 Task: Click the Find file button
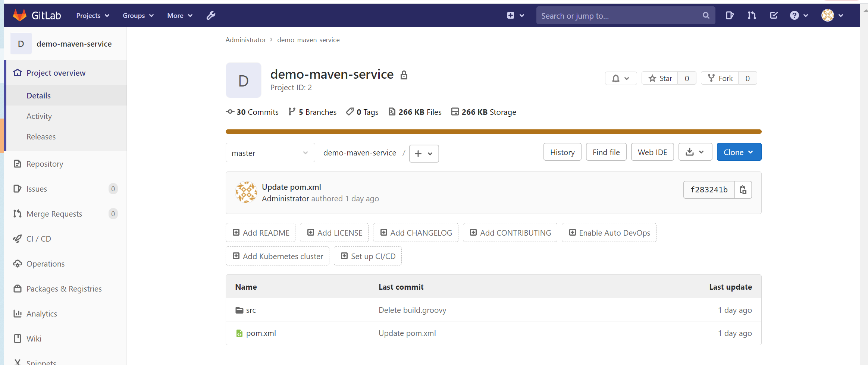click(x=606, y=152)
